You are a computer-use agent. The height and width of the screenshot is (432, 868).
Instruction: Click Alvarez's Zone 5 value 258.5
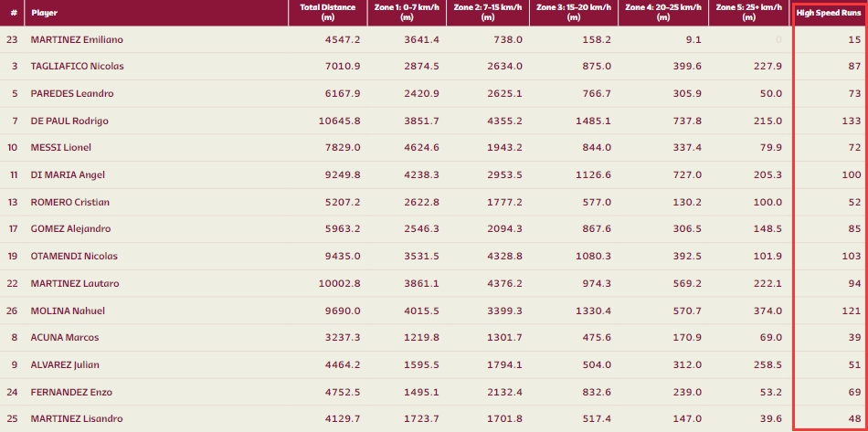pyautogui.click(x=767, y=364)
